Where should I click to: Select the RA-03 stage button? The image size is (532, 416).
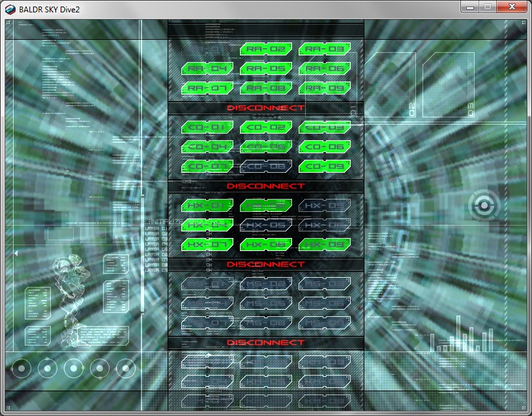(325, 49)
